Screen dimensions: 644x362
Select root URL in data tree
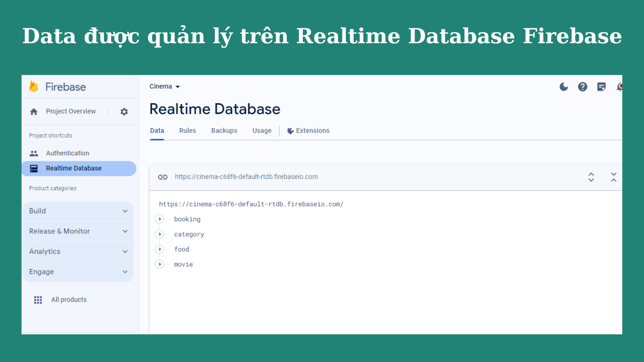[x=251, y=204]
